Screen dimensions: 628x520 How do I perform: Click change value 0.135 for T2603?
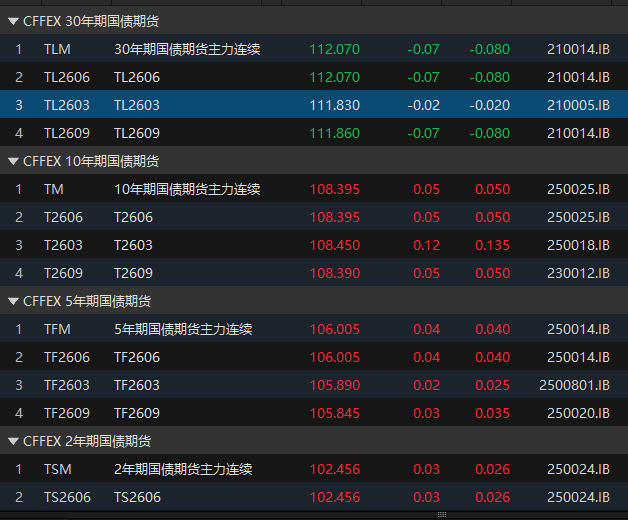point(493,245)
